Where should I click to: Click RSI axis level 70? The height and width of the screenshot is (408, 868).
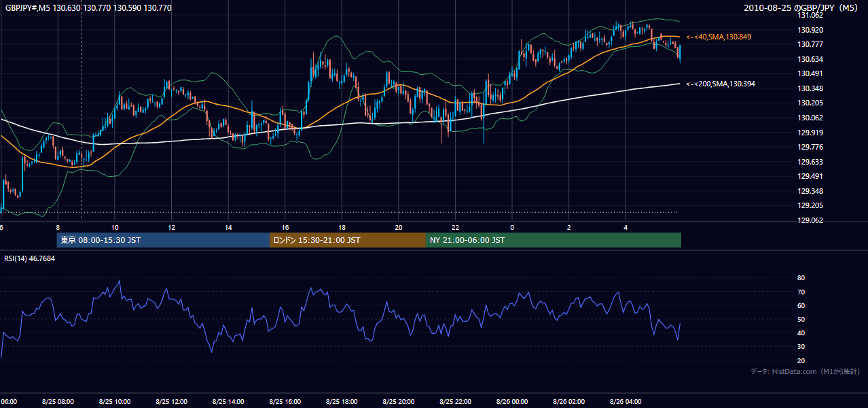(x=801, y=292)
